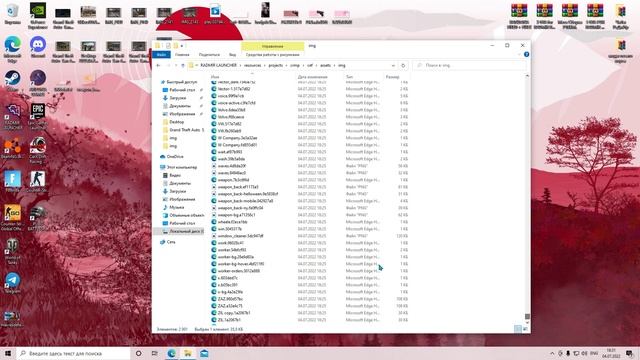Go back in File Explorer
The image size is (640, 360).
(x=158, y=65)
